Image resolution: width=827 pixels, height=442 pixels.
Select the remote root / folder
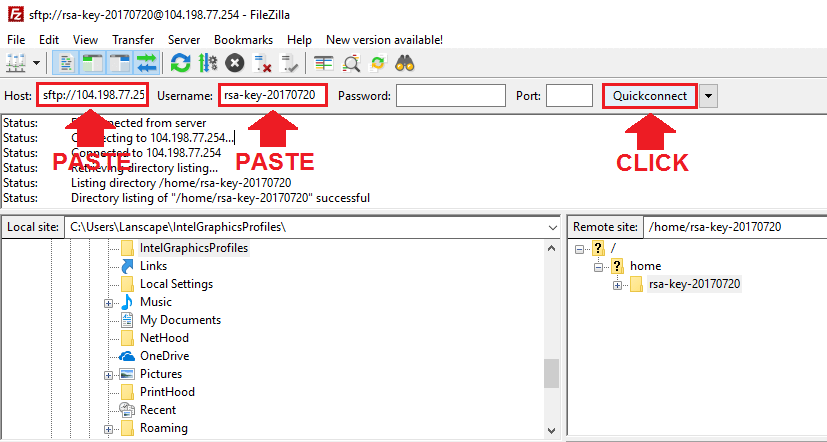[x=613, y=248]
